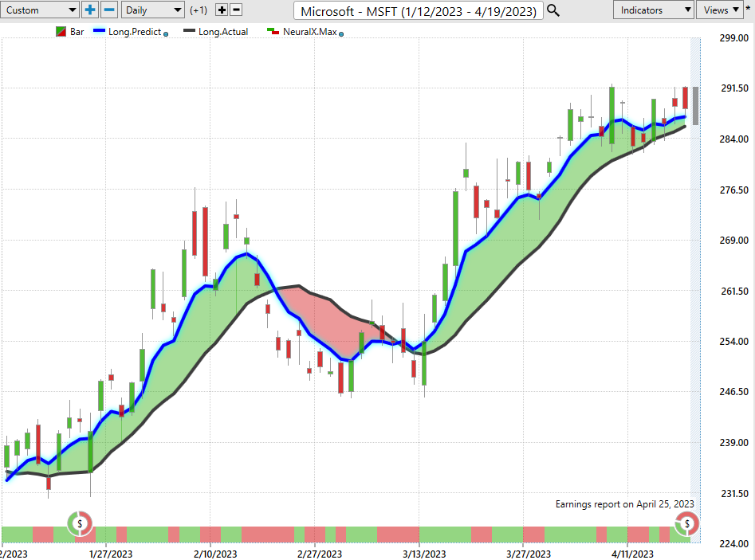Image resolution: width=755 pixels, height=560 pixels.
Task: Click the 2/27/2023 date axis label
Action: pos(320,554)
